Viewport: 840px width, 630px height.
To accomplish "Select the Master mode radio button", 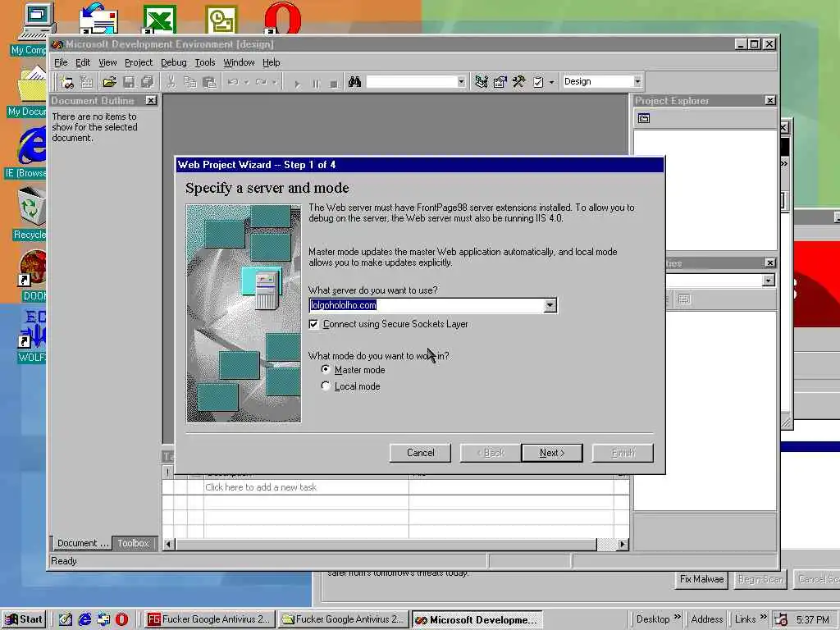I will [326, 370].
